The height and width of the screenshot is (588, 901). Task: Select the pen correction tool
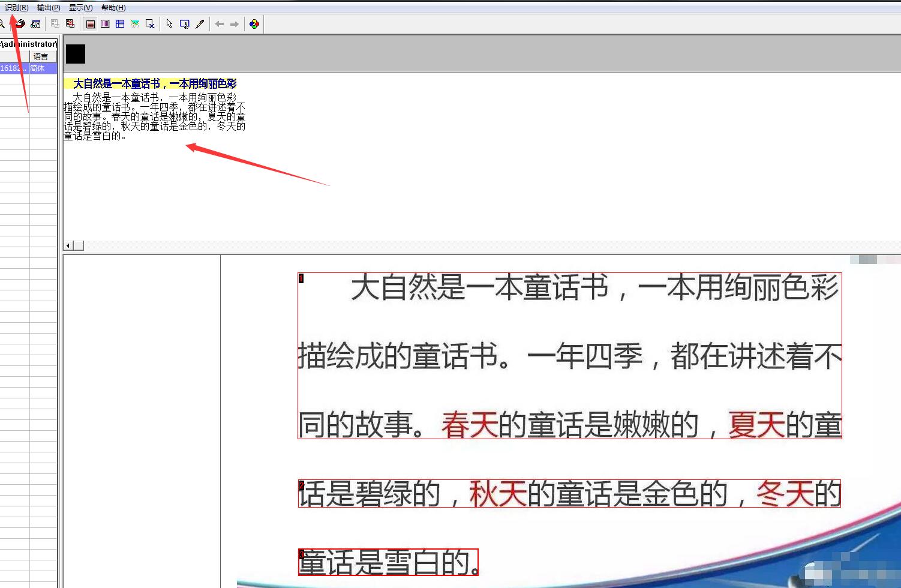click(200, 23)
